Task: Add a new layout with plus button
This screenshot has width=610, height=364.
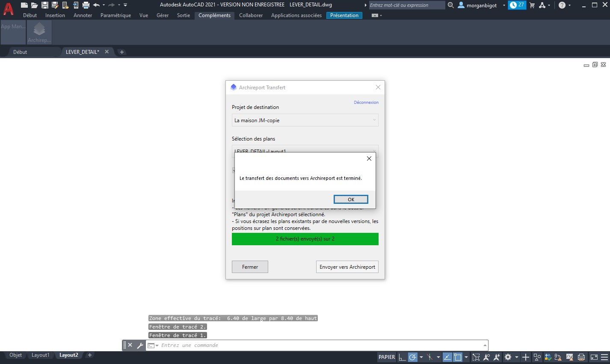Action: 90,355
